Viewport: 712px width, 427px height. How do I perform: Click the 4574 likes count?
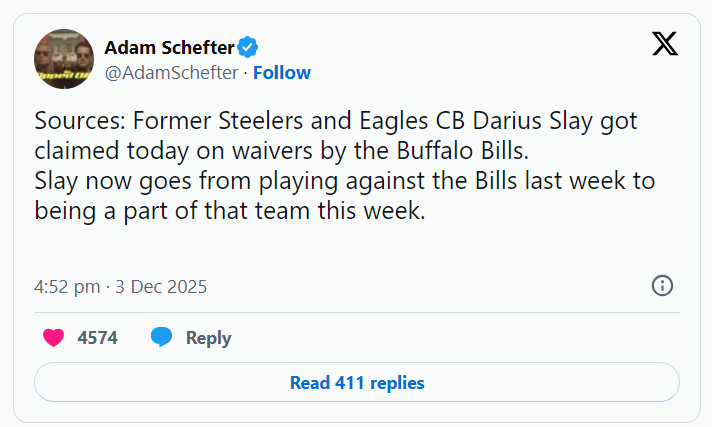97,338
